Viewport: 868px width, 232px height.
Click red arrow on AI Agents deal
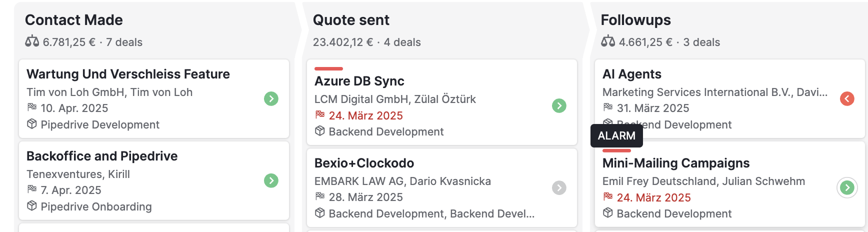(847, 98)
